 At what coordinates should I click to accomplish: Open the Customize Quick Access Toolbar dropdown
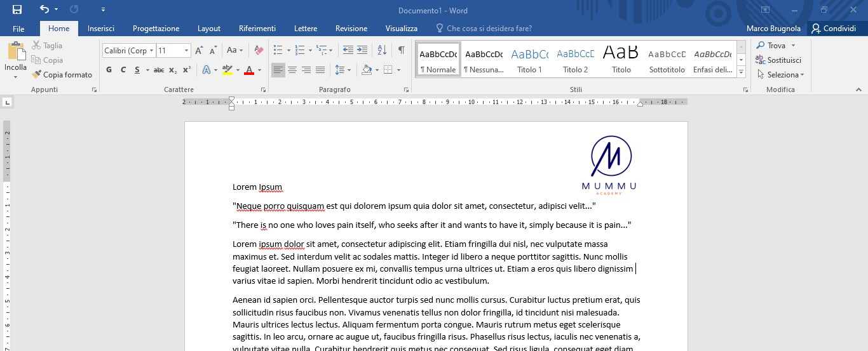[104, 10]
